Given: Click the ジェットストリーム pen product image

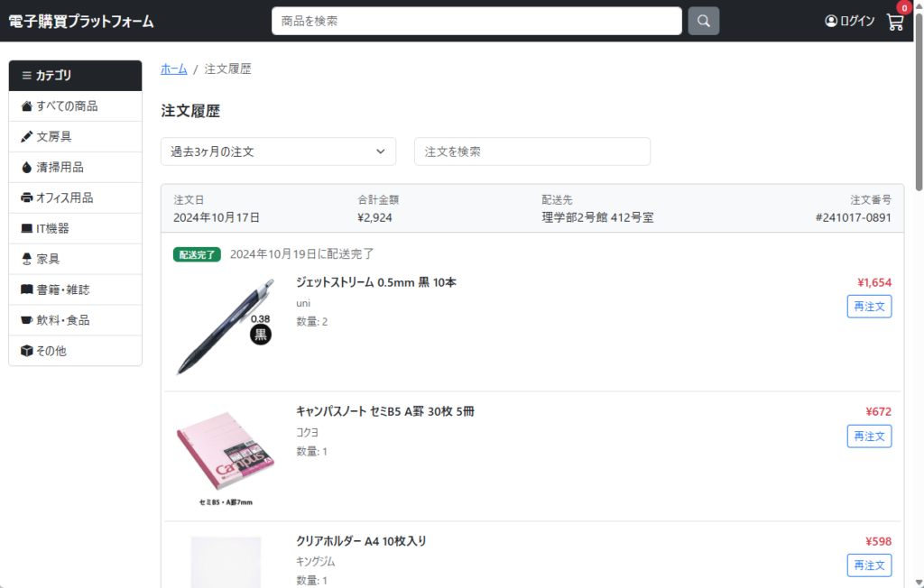Looking at the screenshot, I should [225, 326].
